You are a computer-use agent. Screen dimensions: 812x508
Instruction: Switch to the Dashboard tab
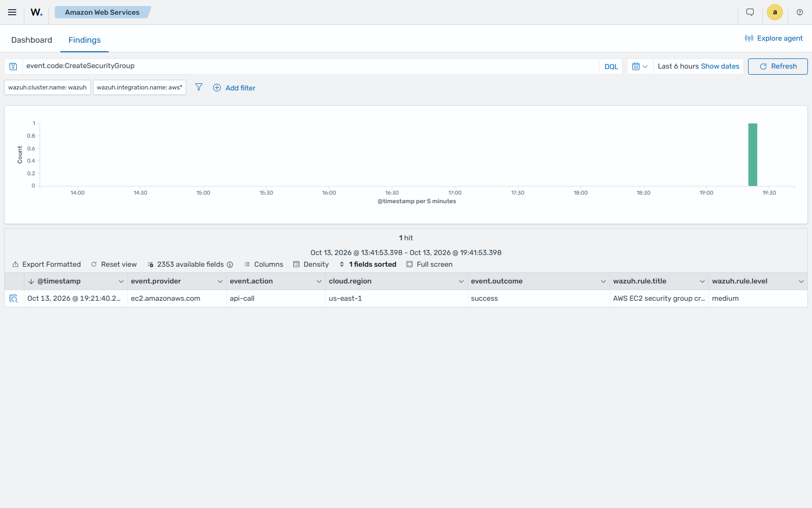point(31,40)
